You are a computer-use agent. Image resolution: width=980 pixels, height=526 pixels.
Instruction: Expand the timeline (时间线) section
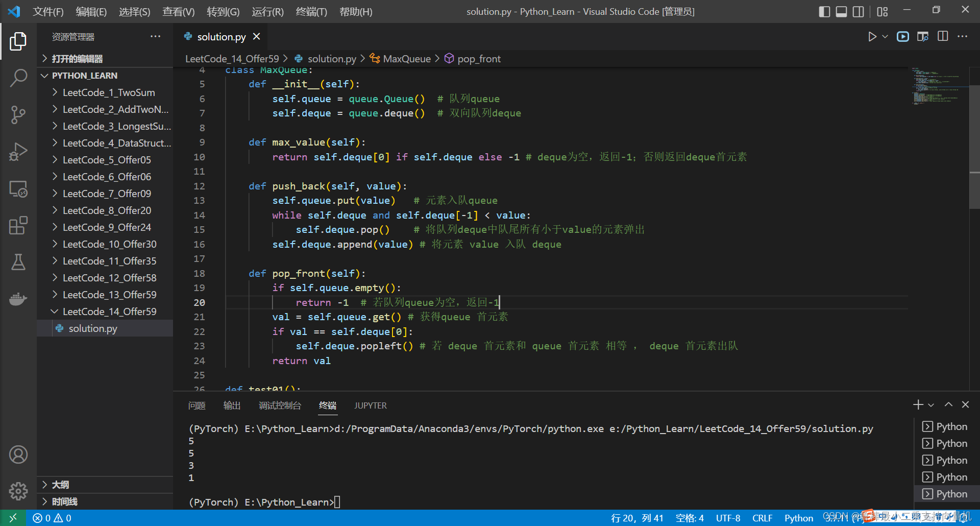(x=105, y=501)
